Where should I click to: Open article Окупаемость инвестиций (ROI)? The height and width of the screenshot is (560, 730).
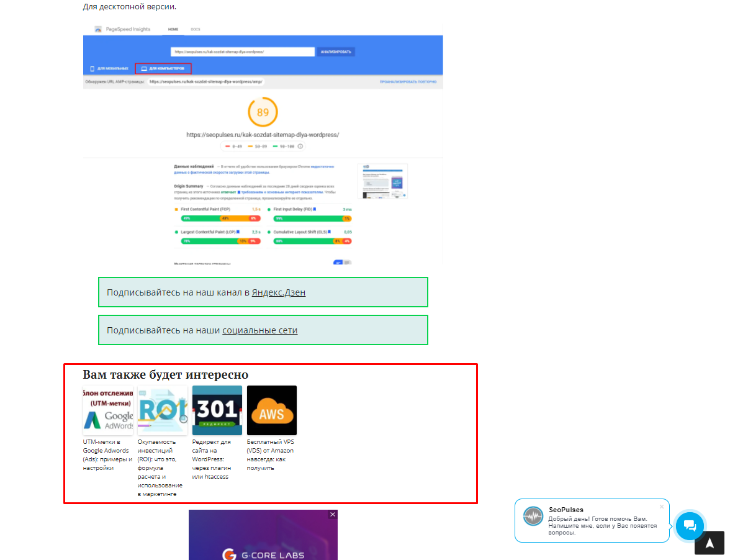click(x=160, y=468)
